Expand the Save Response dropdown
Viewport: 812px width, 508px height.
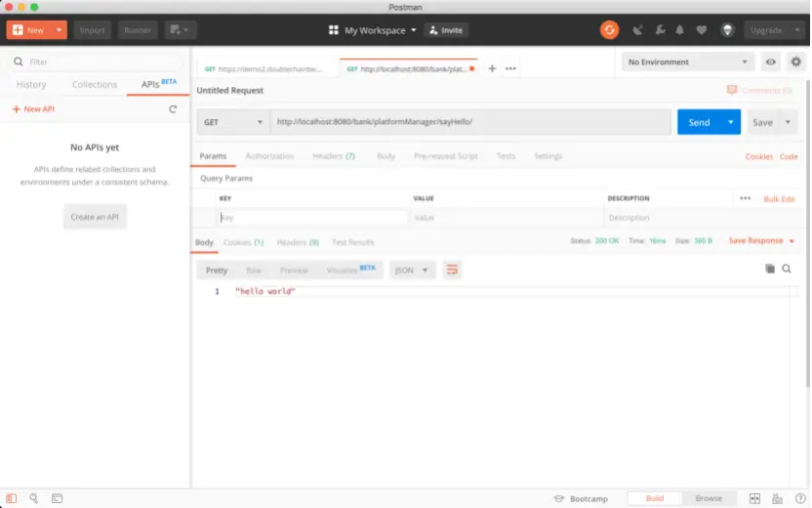pyautogui.click(x=792, y=241)
